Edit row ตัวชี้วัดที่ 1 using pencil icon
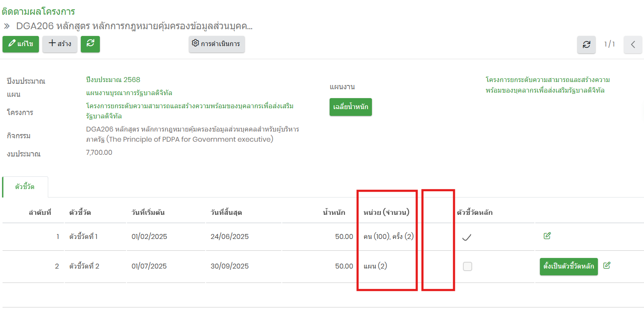Image resolution: width=644 pixels, height=310 pixels. point(547,236)
